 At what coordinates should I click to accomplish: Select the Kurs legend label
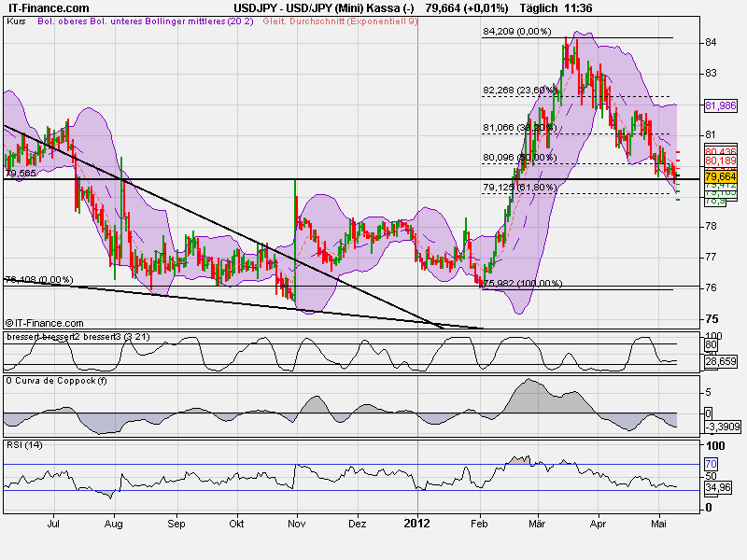point(16,21)
